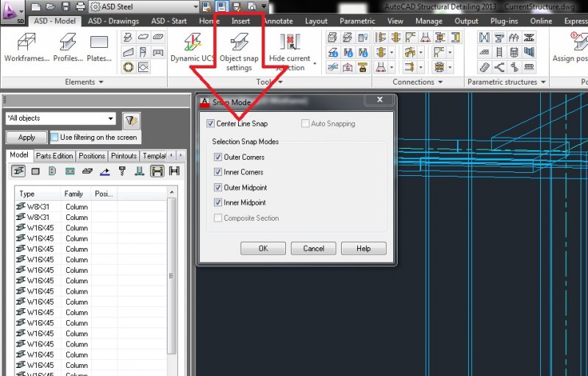Image resolution: width=588 pixels, height=376 pixels.
Task: Toggle the Outer Corners checkbox
Action: (218, 157)
